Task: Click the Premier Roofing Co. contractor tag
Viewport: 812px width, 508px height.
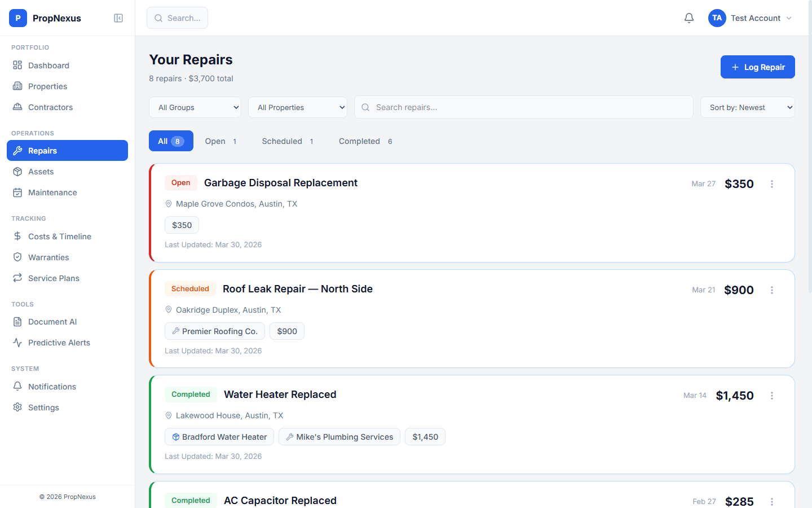Action: 215,331
